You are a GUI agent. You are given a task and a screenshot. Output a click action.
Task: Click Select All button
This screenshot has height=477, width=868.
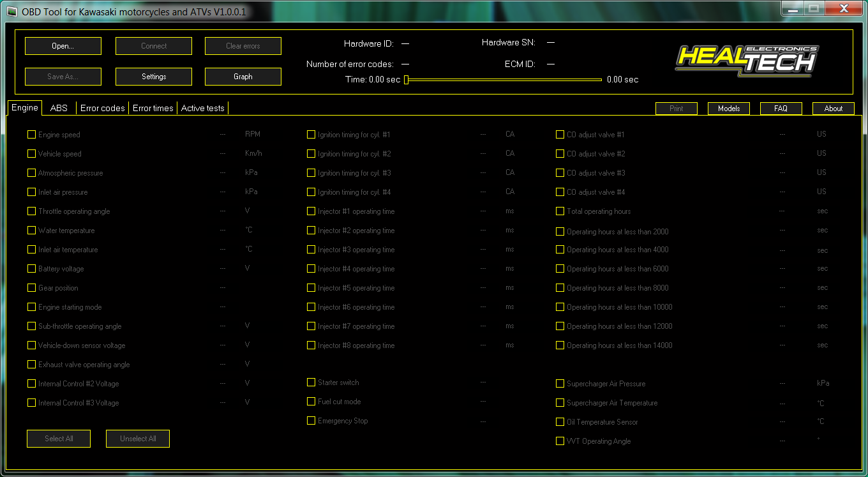(59, 439)
